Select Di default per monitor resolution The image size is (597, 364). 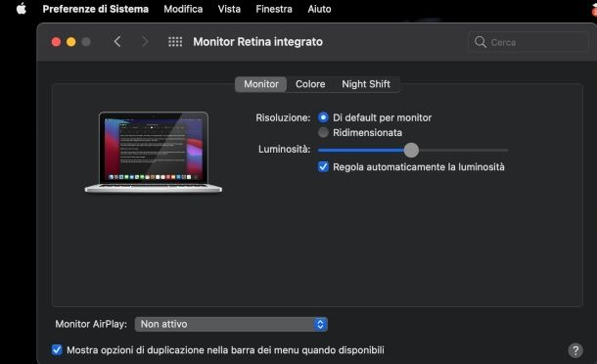(323, 117)
